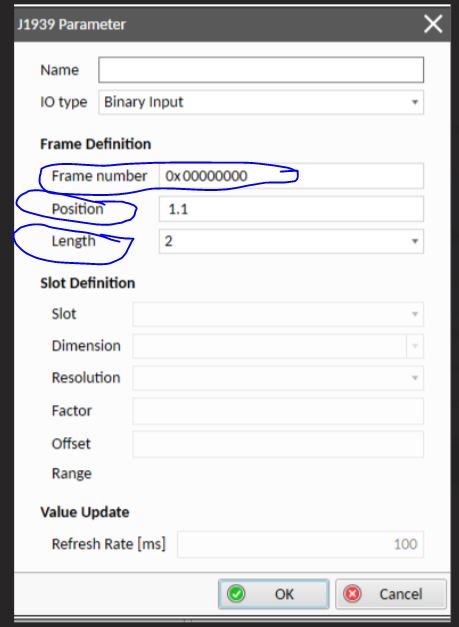Open the Slot dropdown
Viewport: 459px width, 627px height.
(x=278, y=314)
